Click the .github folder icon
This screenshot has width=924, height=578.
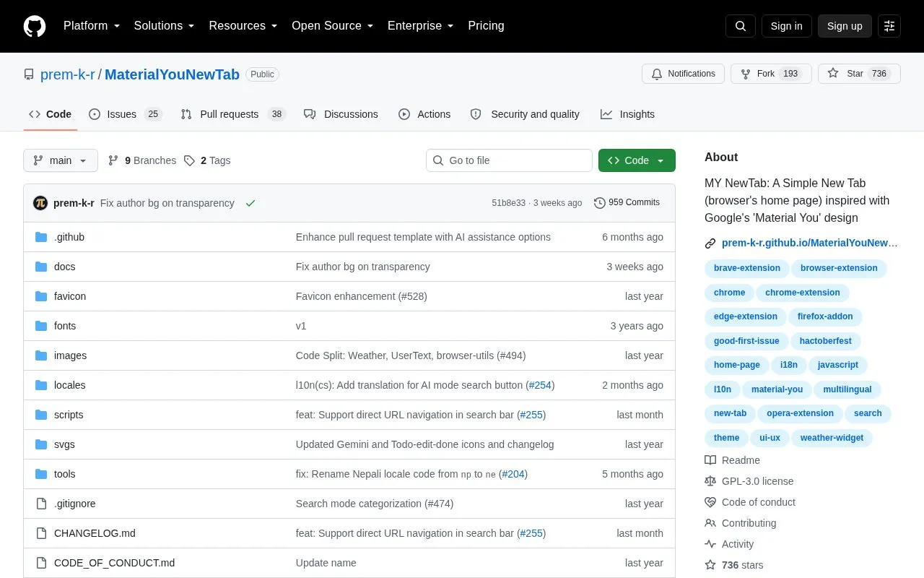pos(41,237)
